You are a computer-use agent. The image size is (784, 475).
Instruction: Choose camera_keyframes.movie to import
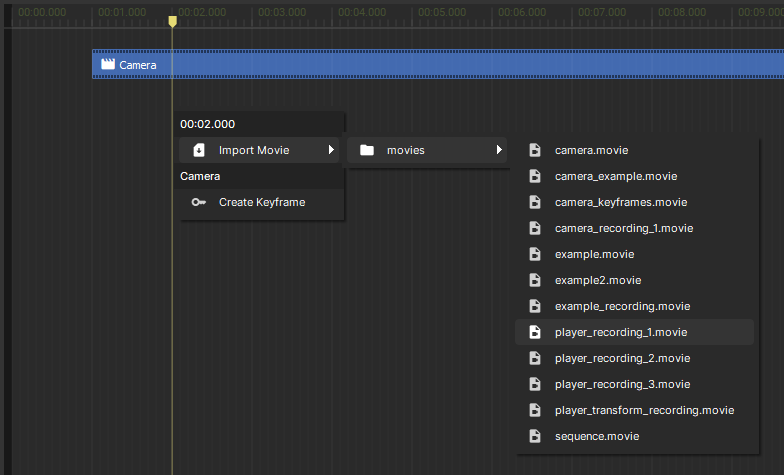(621, 202)
